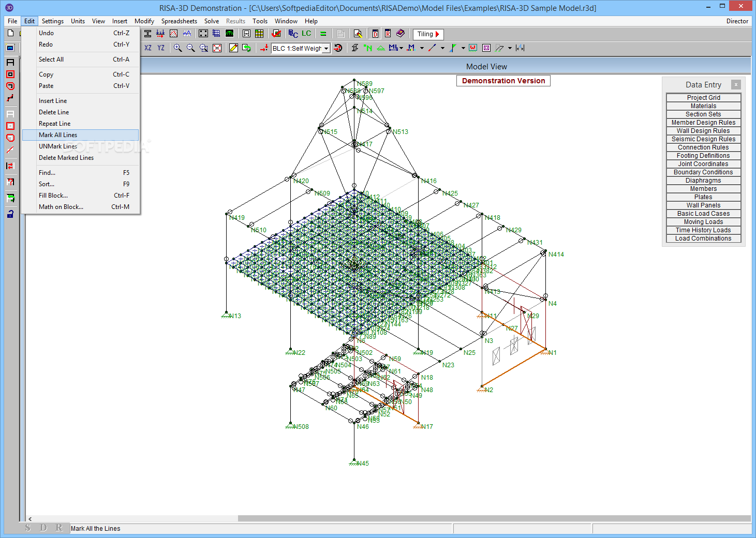Click the box zoom magnifier icon
This screenshot has height=538, width=756.
(204, 48)
